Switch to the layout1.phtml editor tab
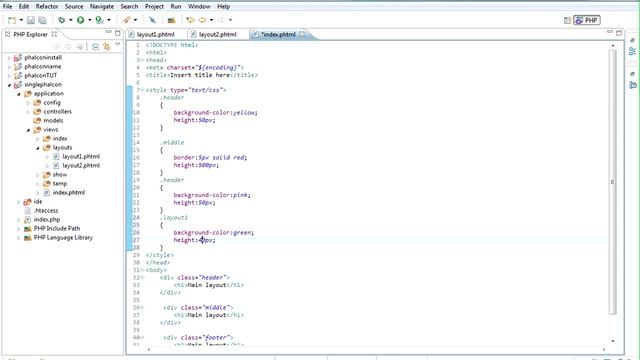Screen dimensions: 640x360 [155, 35]
